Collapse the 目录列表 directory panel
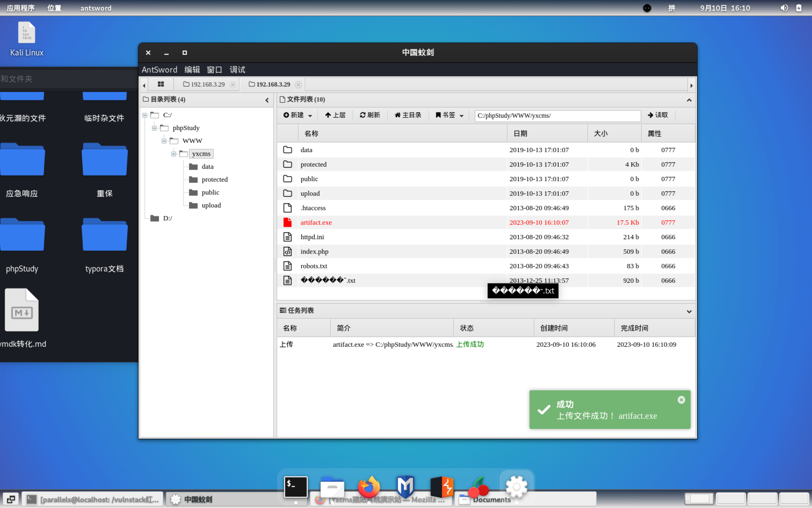The width and height of the screenshot is (812, 508). point(267,100)
